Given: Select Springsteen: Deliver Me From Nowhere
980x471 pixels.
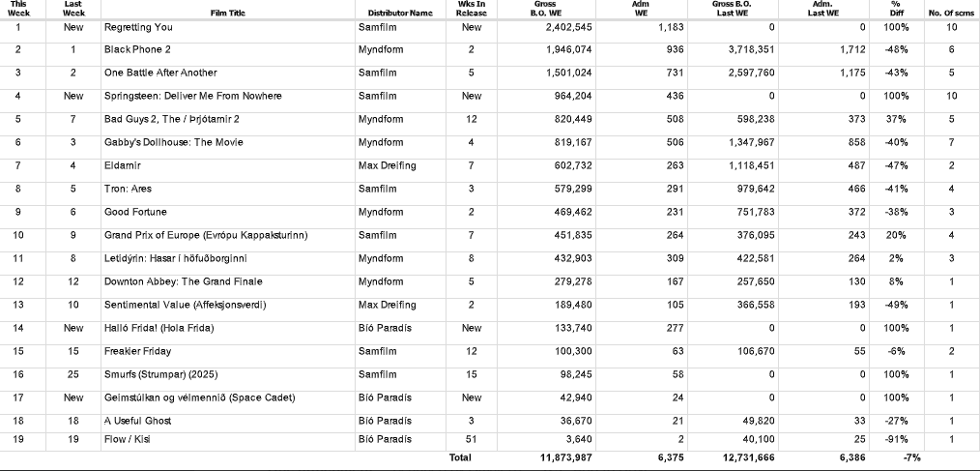Looking at the screenshot, I should [193, 96].
